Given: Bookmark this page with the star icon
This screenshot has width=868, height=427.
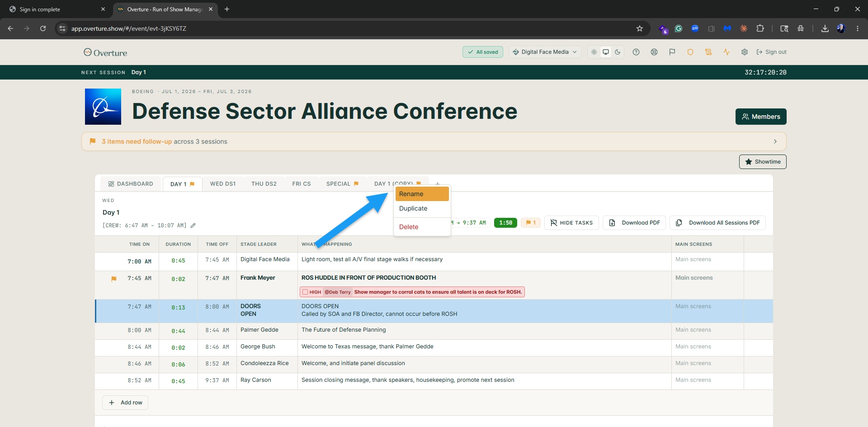Looking at the screenshot, I should [x=640, y=28].
